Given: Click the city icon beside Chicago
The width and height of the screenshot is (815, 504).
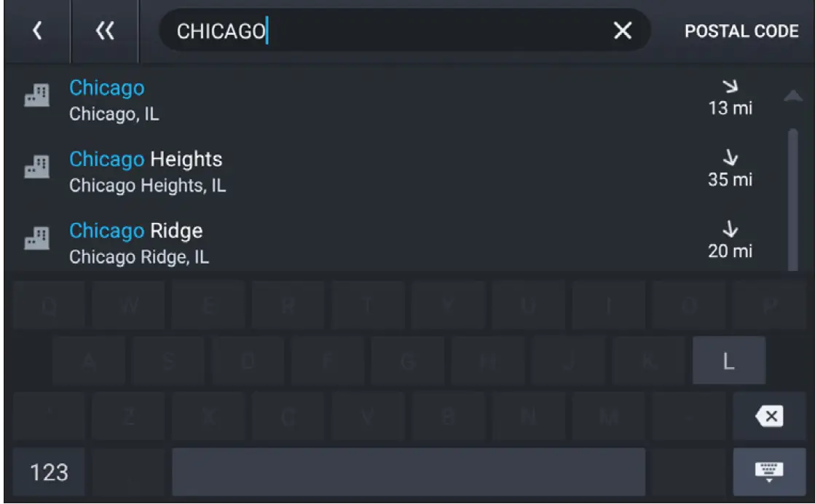Looking at the screenshot, I should [x=36, y=95].
